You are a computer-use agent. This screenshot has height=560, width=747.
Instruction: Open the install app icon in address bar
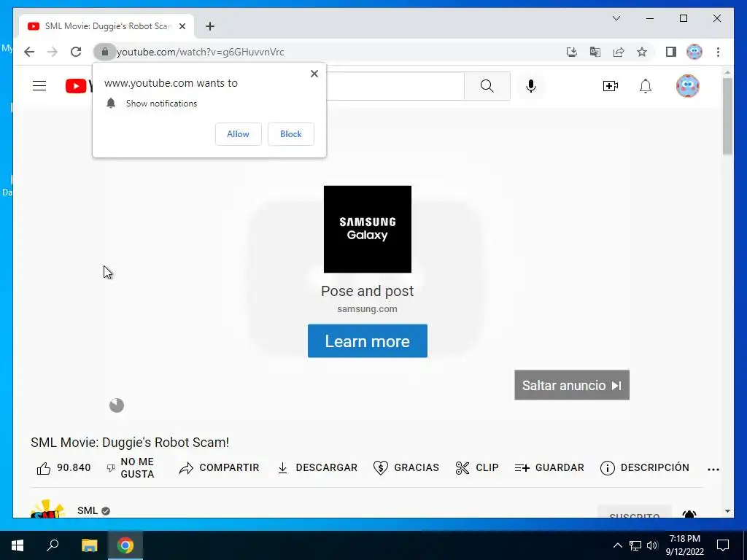pyautogui.click(x=572, y=52)
